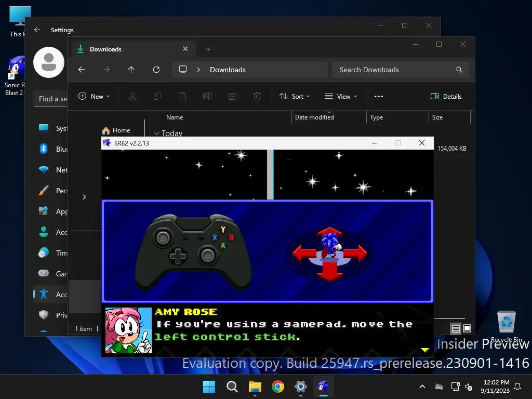Open the See more ellipsis menu
The height and width of the screenshot is (399, 532).
point(379,96)
